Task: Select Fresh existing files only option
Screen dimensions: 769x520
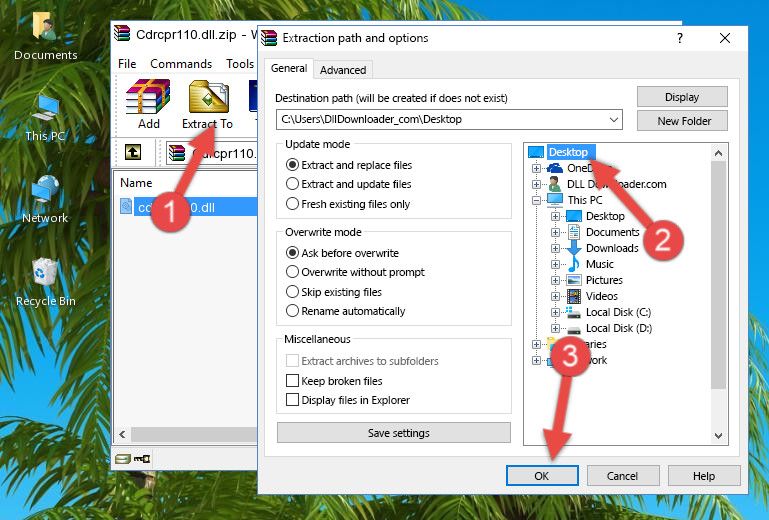Action: point(292,204)
